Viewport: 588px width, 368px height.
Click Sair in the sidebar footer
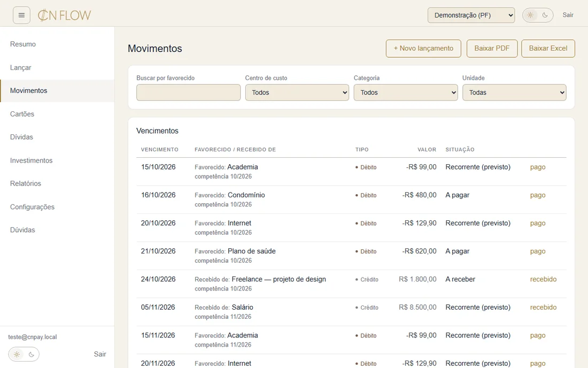[100, 354]
